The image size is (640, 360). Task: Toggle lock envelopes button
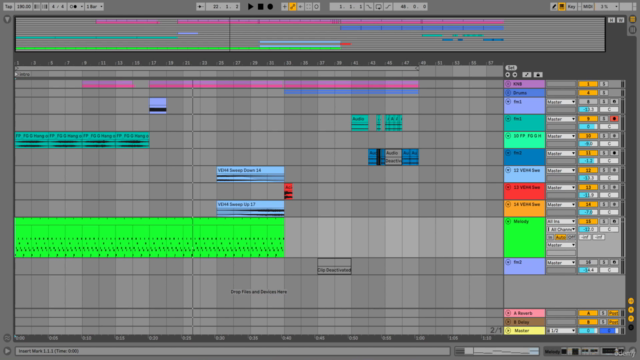tap(538, 75)
